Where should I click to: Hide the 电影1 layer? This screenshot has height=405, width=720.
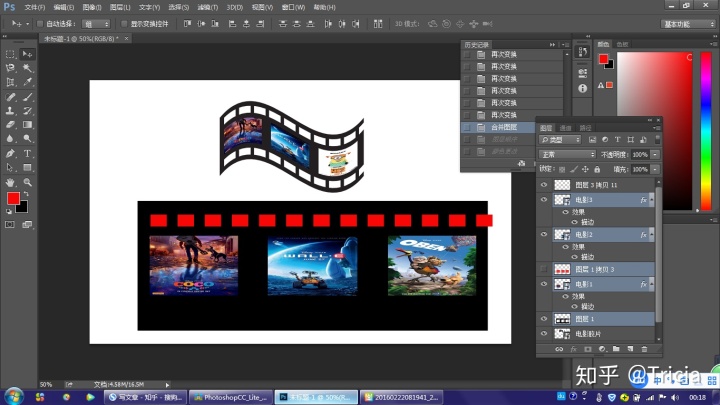(x=544, y=284)
